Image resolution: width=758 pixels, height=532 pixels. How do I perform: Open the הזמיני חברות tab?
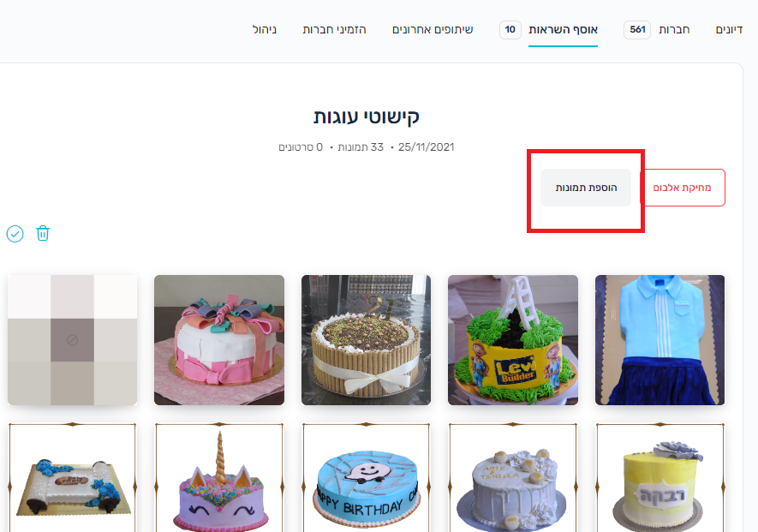coord(335,29)
